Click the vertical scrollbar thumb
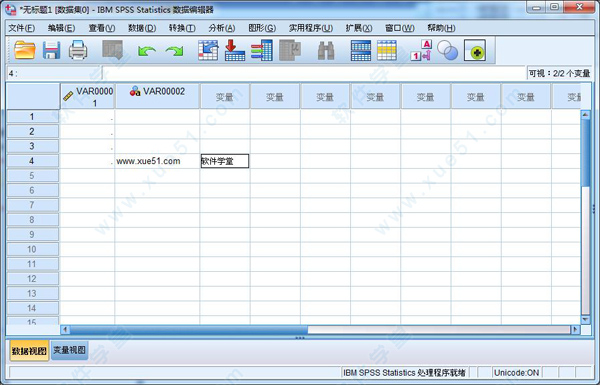This screenshot has height=385, width=600. (x=585, y=152)
